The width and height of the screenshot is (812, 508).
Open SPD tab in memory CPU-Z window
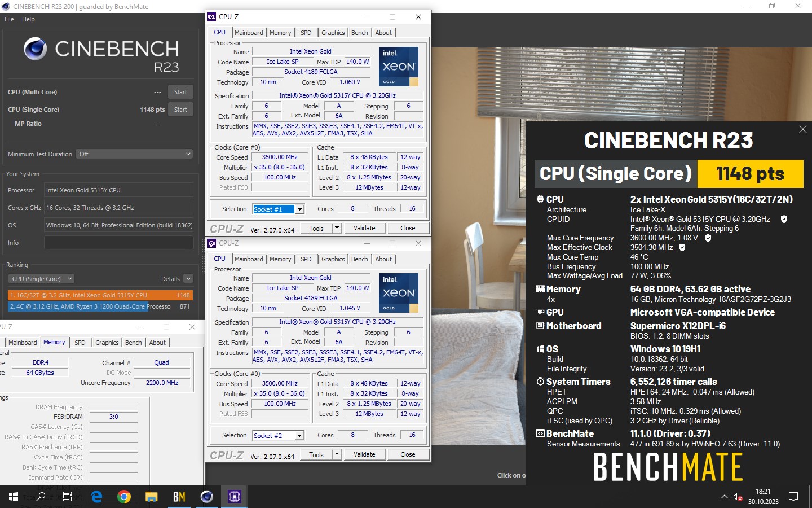pos(80,343)
